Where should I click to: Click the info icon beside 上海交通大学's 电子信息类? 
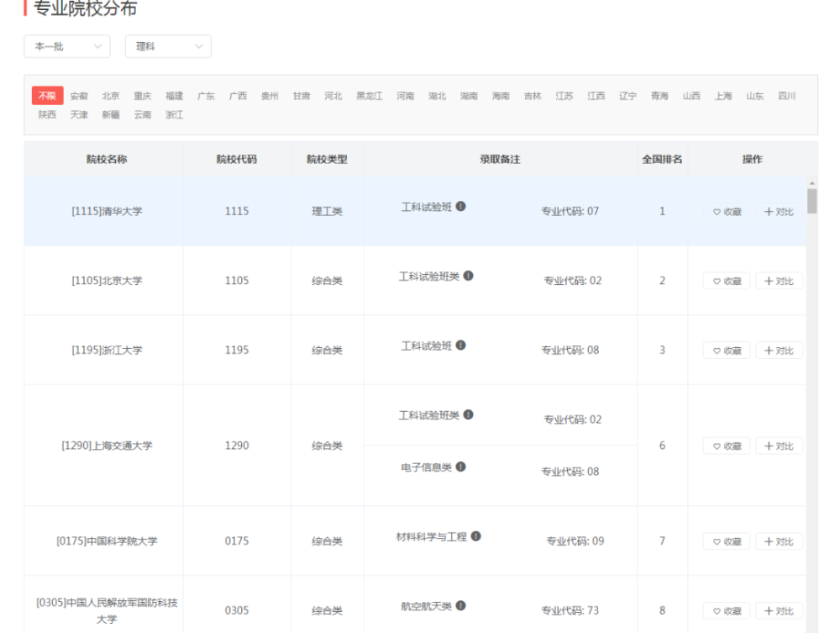click(459, 467)
